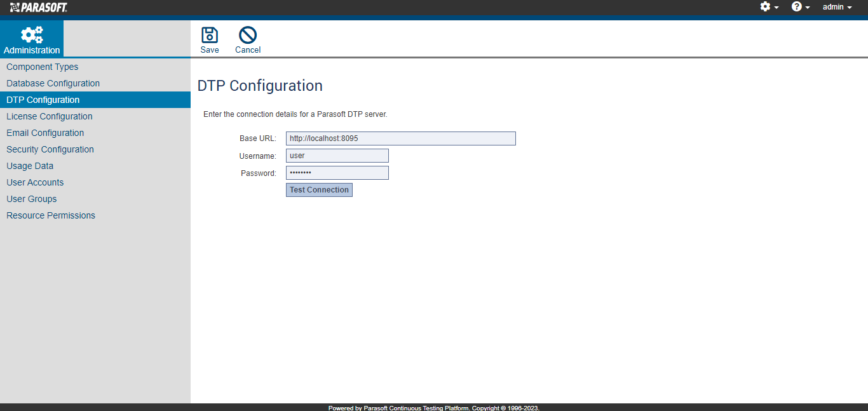This screenshot has width=868, height=411.
Task: Expand the admin user menu
Action: pyautogui.click(x=837, y=7)
